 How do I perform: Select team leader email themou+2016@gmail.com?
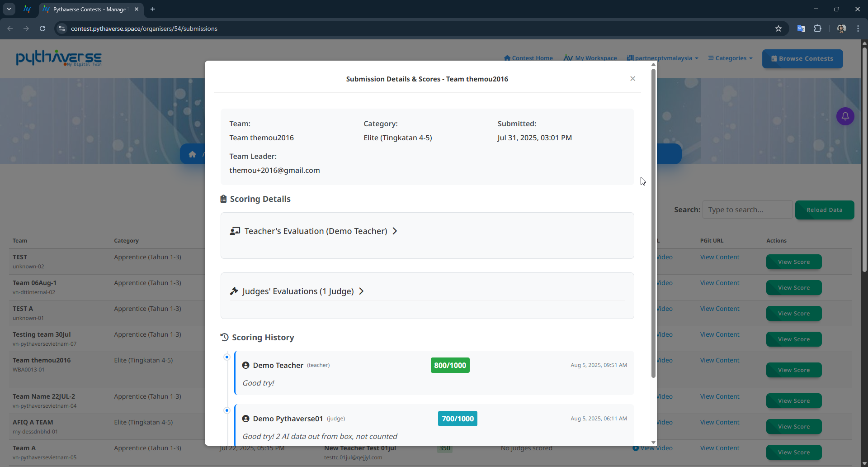pyautogui.click(x=274, y=170)
